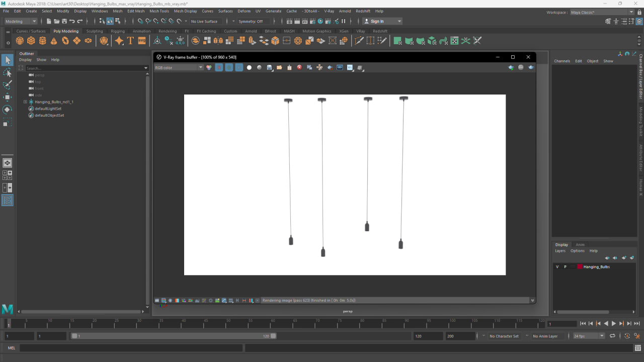
Task: Select the Rotate tool in the toolbox
Action: pyautogui.click(x=7, y=109)
